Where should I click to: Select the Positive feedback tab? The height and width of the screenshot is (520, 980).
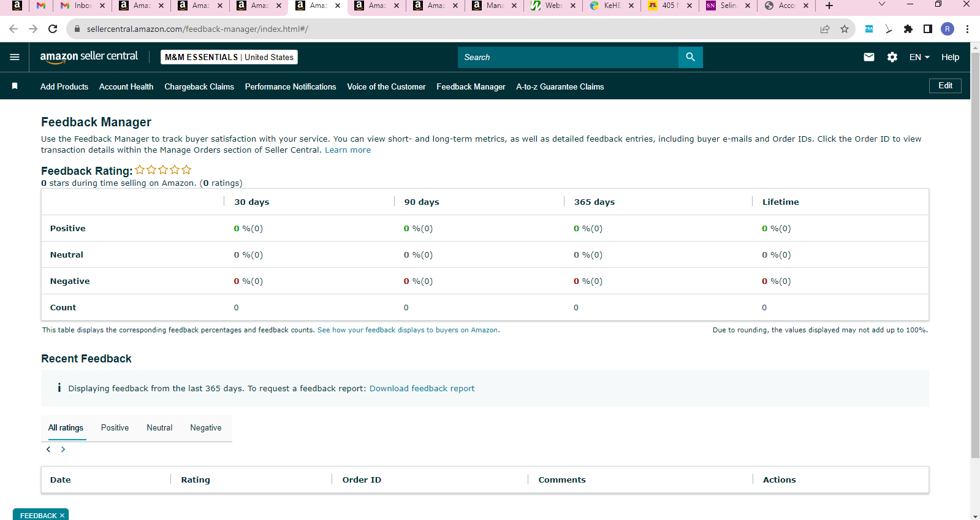[x=115, y=428]
